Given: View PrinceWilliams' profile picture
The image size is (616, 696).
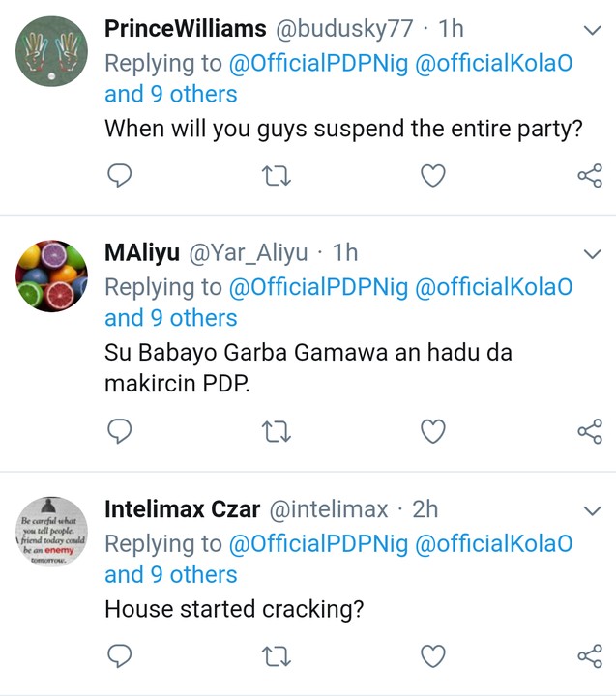Looking at the screenshot, I should pyautogui.click(x=52, y=51).
